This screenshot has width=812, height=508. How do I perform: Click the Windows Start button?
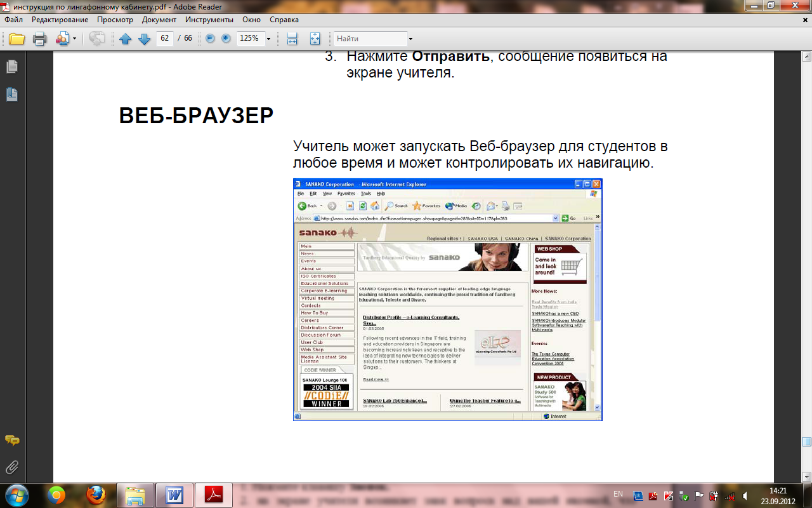coord(16,495)
